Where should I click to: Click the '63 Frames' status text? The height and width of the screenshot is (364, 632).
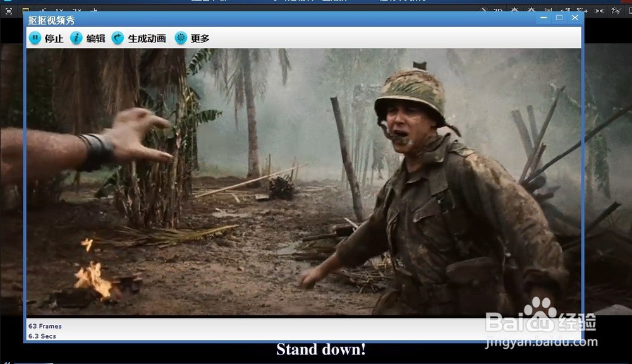coord(45,326)
